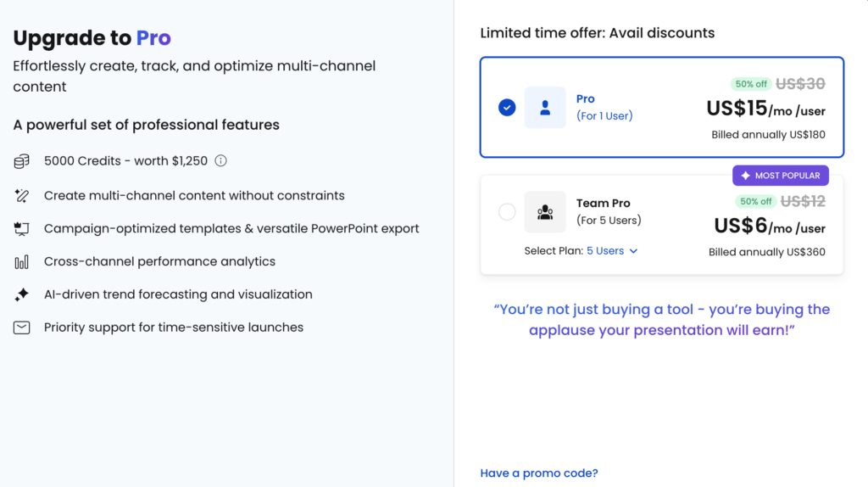868x487 pixels.
Task: Click the Pro plan 50% off badge
Action: point(751,84)
